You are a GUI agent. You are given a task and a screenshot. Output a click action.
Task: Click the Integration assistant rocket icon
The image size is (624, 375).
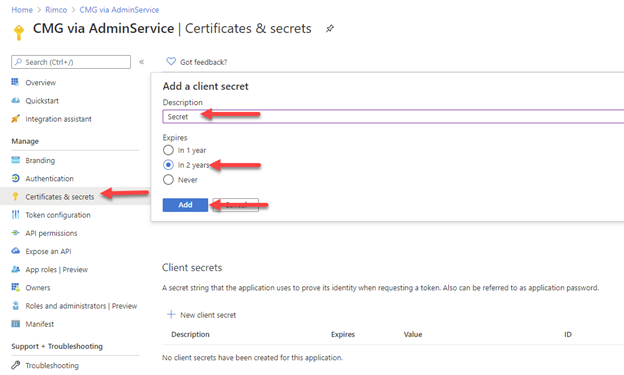[x=15, y=119]
